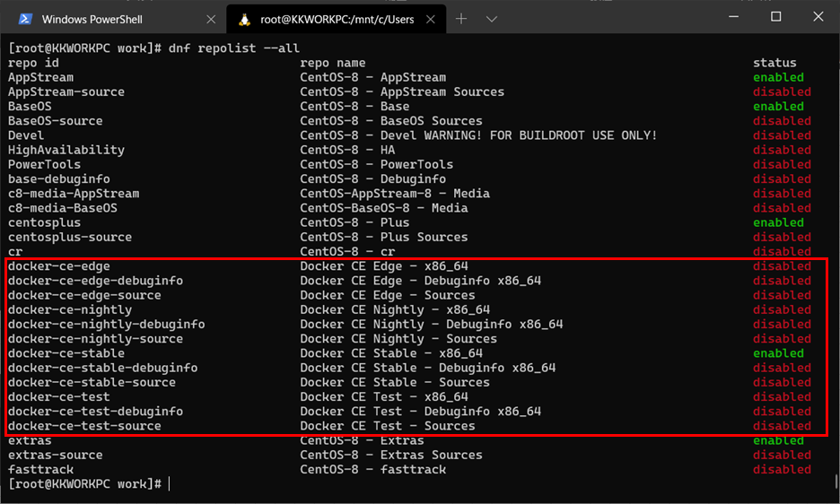Click the 'cr' repo id

click(x=15, y=252)
